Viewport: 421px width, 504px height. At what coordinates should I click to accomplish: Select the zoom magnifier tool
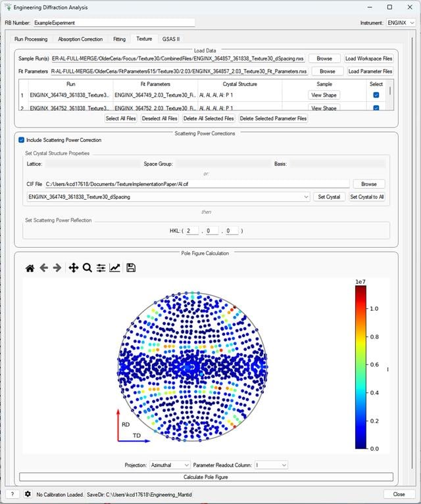[x=87, y=267]
